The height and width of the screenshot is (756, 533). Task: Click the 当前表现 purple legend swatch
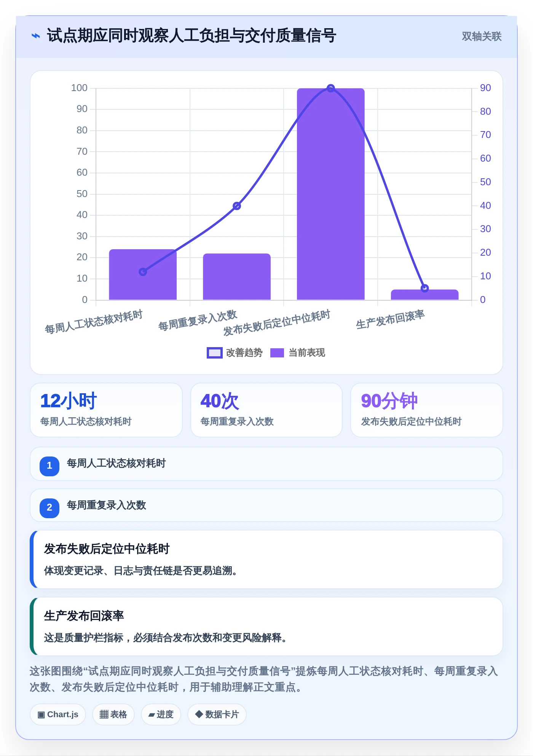click(277, 353)
